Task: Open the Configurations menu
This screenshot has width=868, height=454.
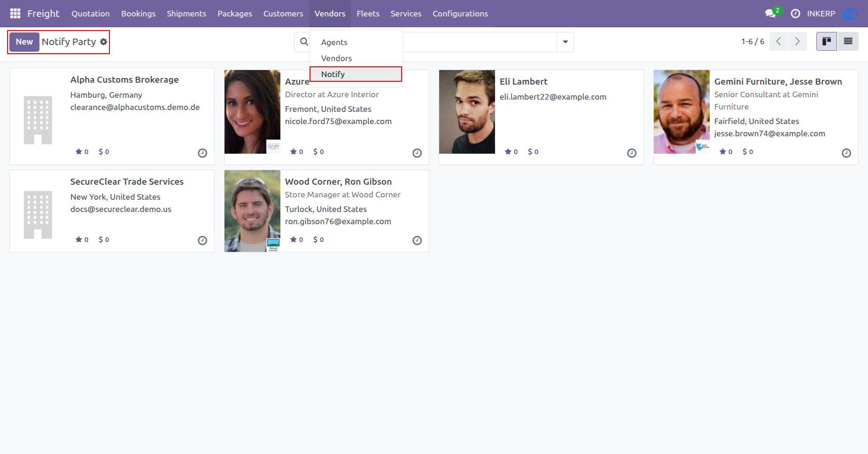Action: point(460,14)
